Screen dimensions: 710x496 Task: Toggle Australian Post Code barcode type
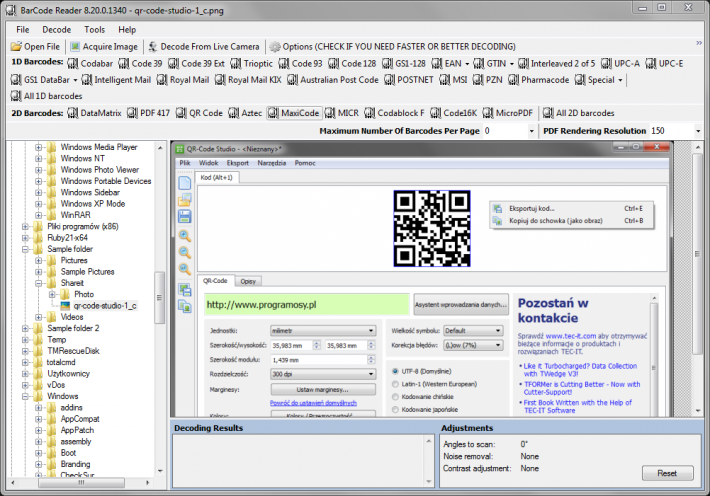point(333,80)
